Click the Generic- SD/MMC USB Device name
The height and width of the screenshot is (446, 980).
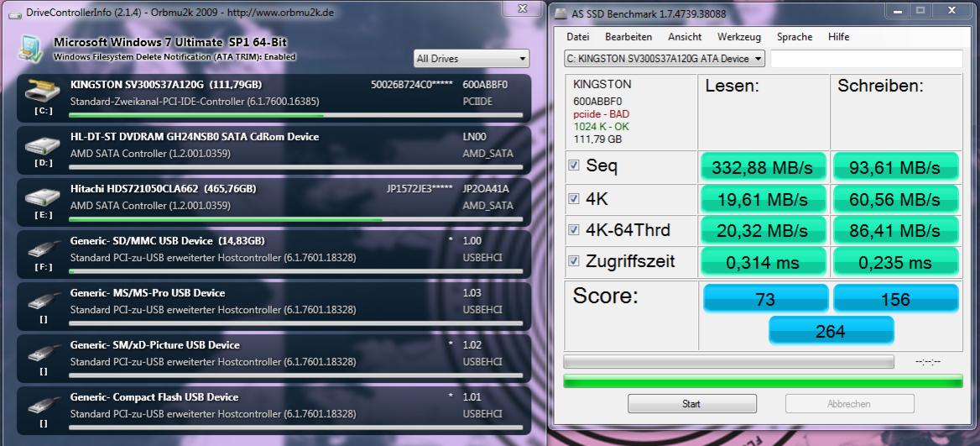click(141, 241)
